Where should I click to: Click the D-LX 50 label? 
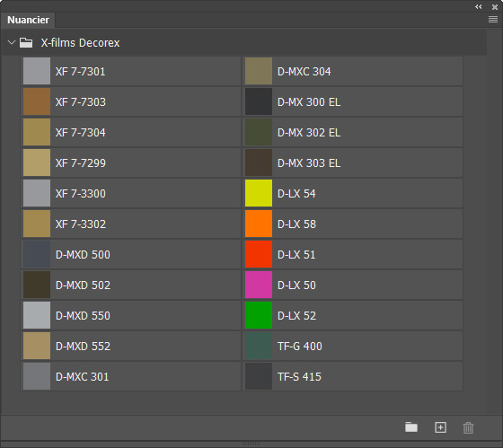coord(296,285)
